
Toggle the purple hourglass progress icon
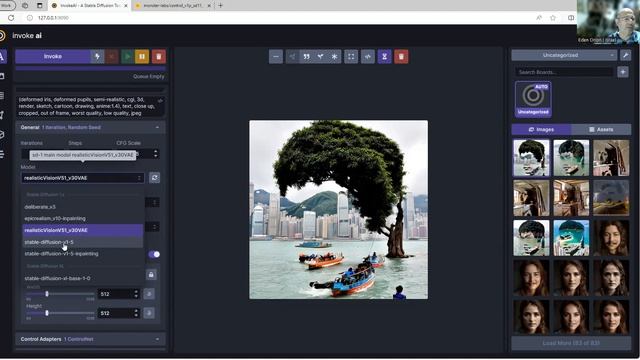tap(384, 57)
